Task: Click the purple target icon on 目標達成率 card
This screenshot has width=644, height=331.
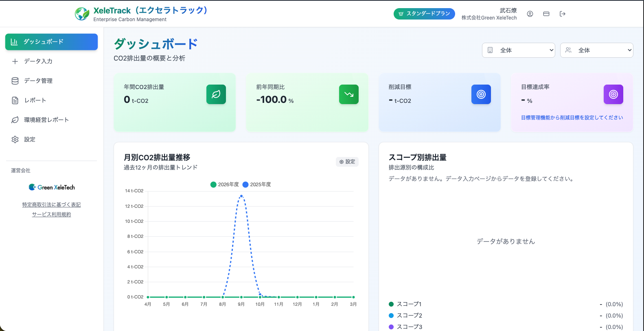Action: pyautogui.click(x=613, y=94)
